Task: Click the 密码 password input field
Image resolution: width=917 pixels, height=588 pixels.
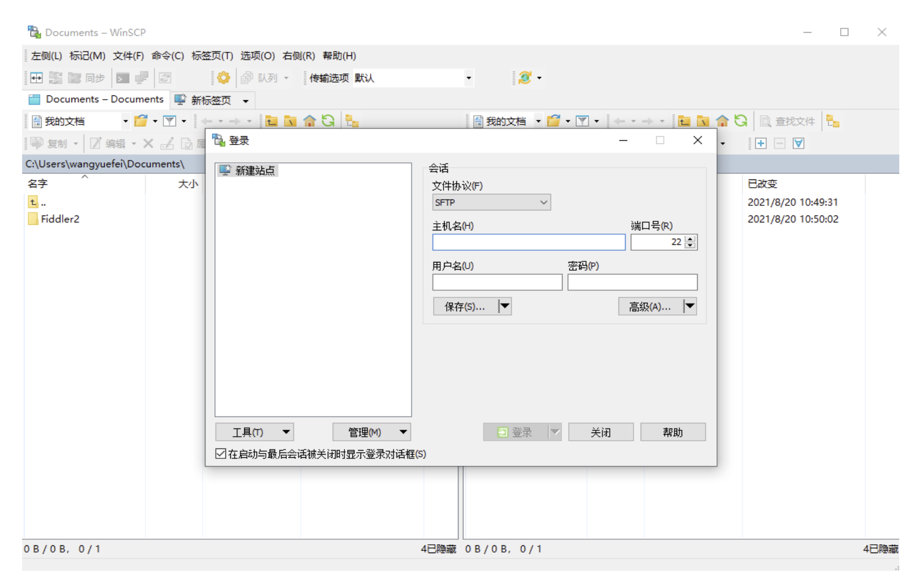Action: (632, 282)
